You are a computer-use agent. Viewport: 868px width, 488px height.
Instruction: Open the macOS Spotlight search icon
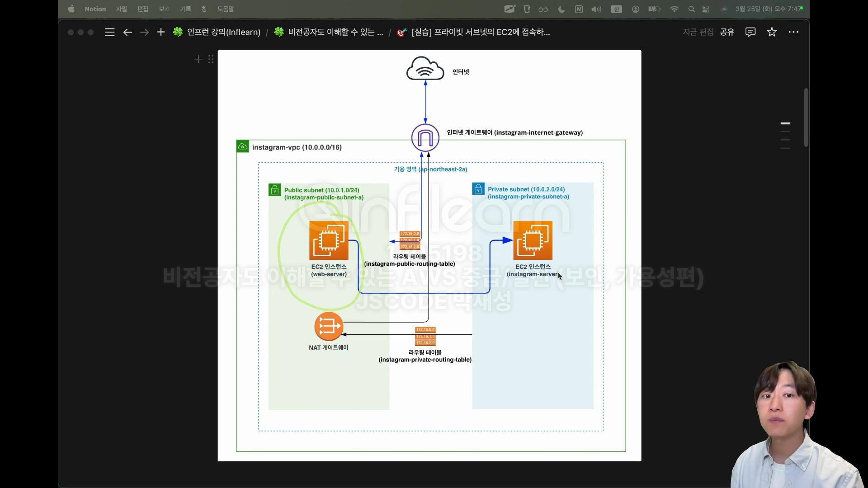[691, 9]
